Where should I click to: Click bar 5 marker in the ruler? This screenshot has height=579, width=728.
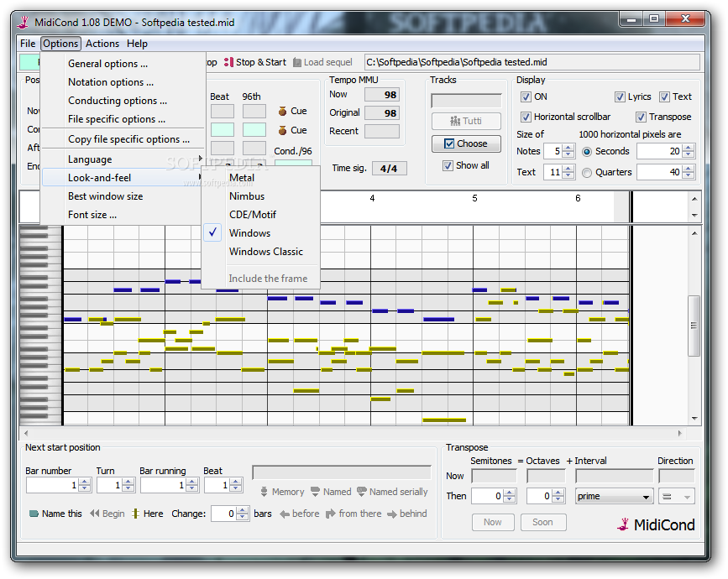(x=474, y=199)
